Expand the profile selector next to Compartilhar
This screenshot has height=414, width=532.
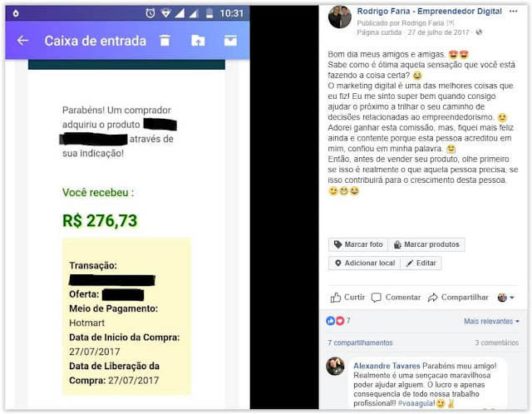coord(506,298)
